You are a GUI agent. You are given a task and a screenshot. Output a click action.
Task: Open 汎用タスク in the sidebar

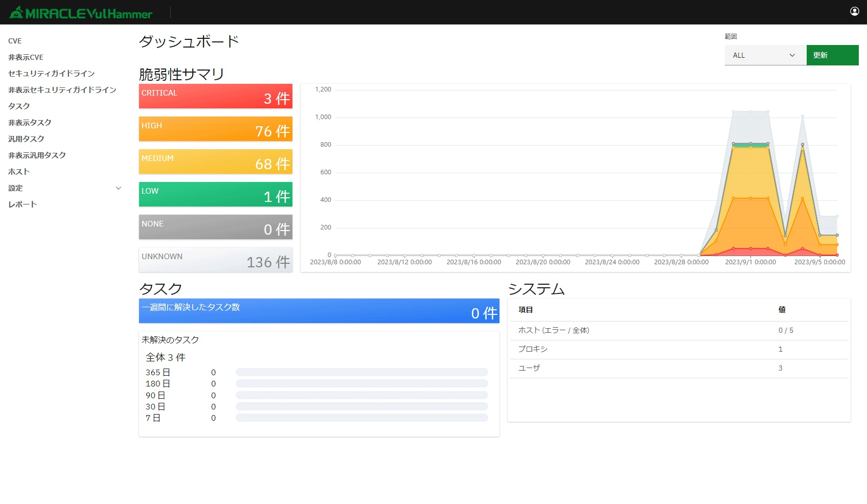point(26,139)
